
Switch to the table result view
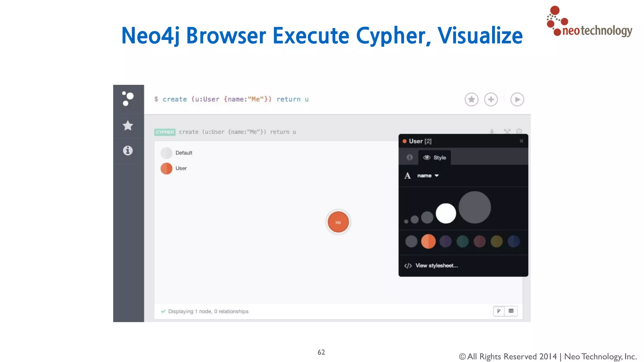tap(511, 311)
